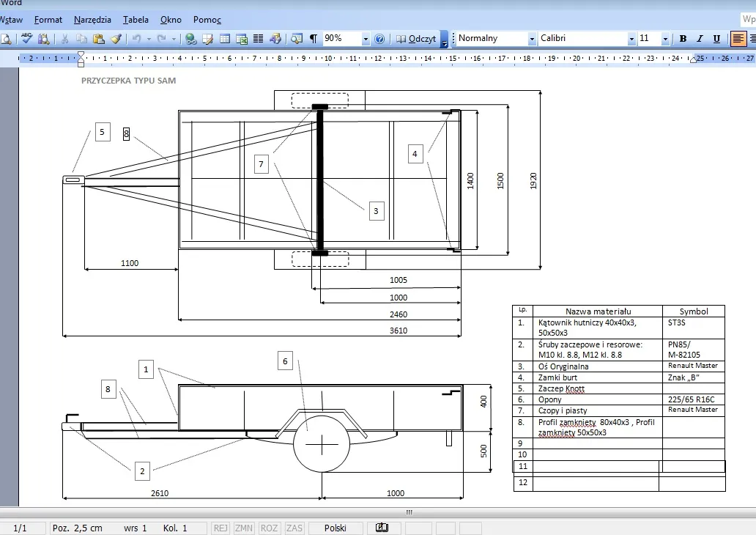
Task: Click the Columns layout icon
Action: tap(258, 39)
